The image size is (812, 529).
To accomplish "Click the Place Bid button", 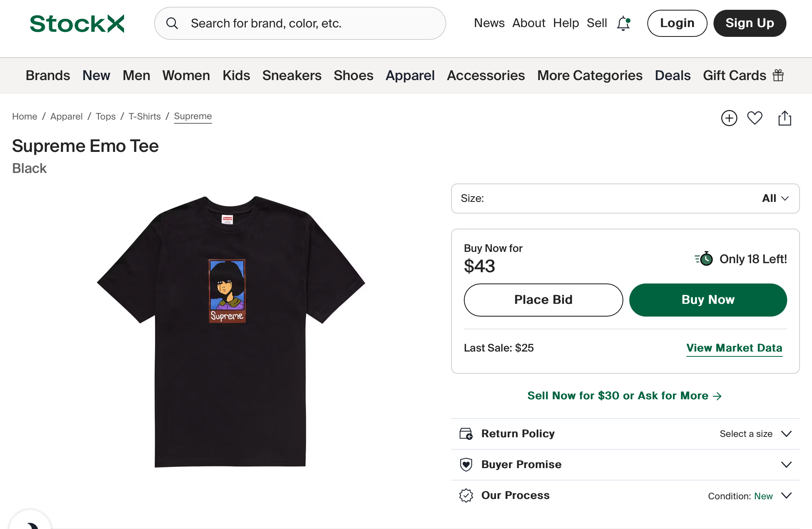I will click(x=543, y=300).
